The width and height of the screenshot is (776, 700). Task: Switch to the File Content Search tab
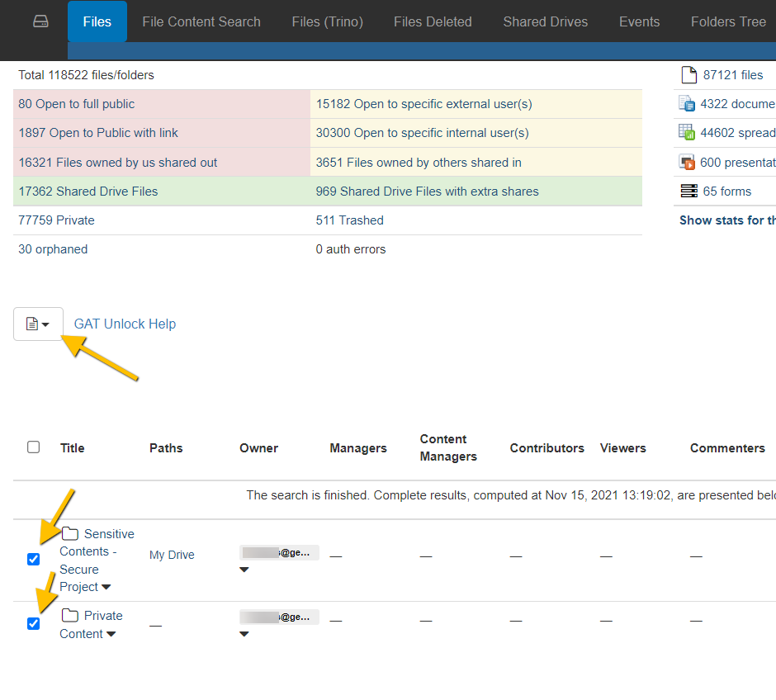point(201,21)
